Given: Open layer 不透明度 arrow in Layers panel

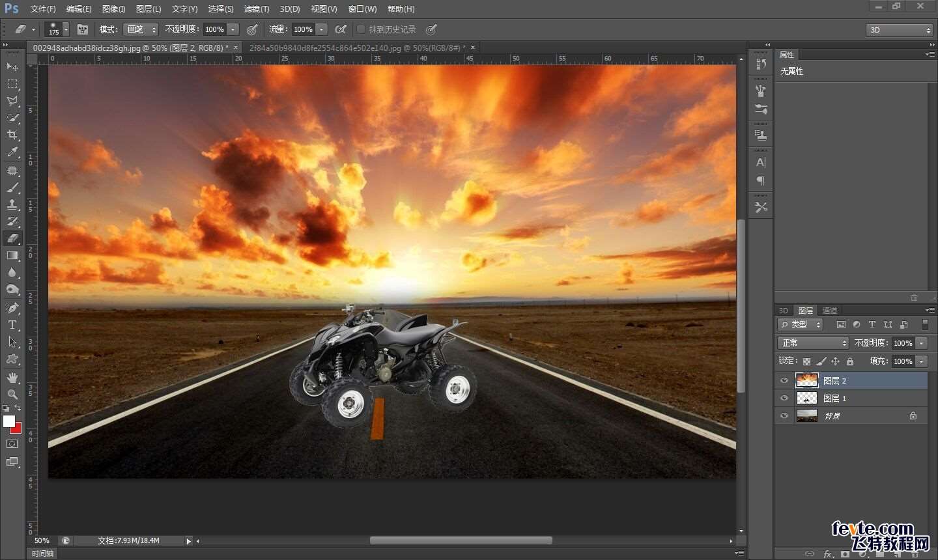Looking at the screenshot, I should pos(922,343).
